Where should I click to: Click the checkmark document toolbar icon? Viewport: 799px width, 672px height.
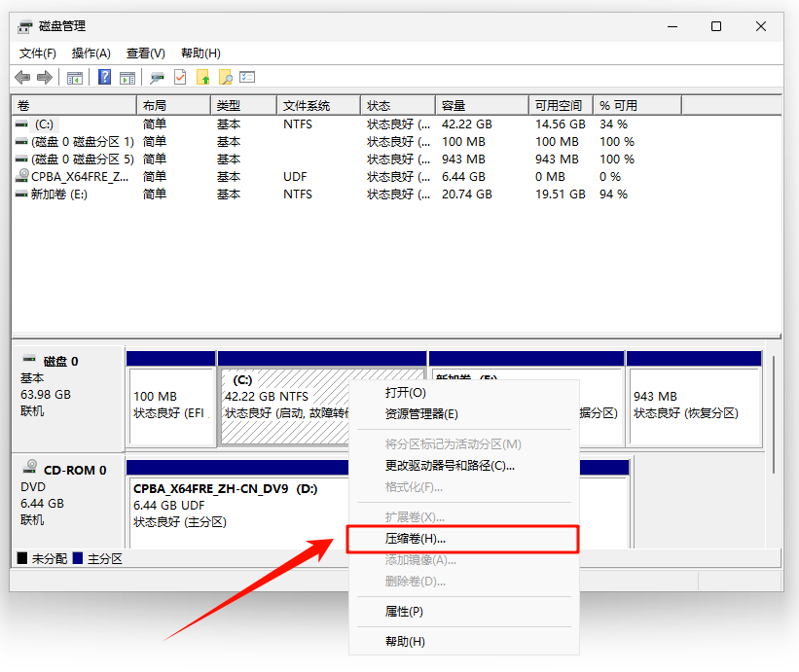(x=180, y=78)
